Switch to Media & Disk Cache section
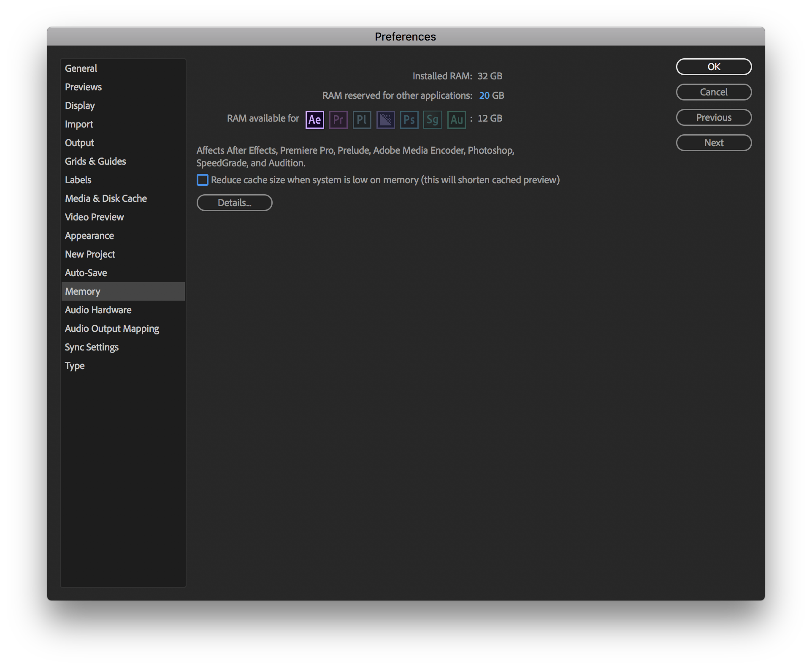This screenshot has height=668, width=812. tap(106, 198)
